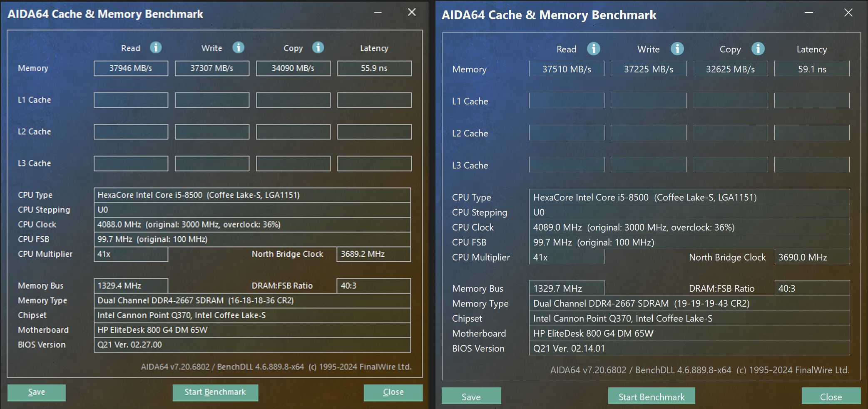
Task: Click L3 Cache latency field, left window
Action: (374, 164)
